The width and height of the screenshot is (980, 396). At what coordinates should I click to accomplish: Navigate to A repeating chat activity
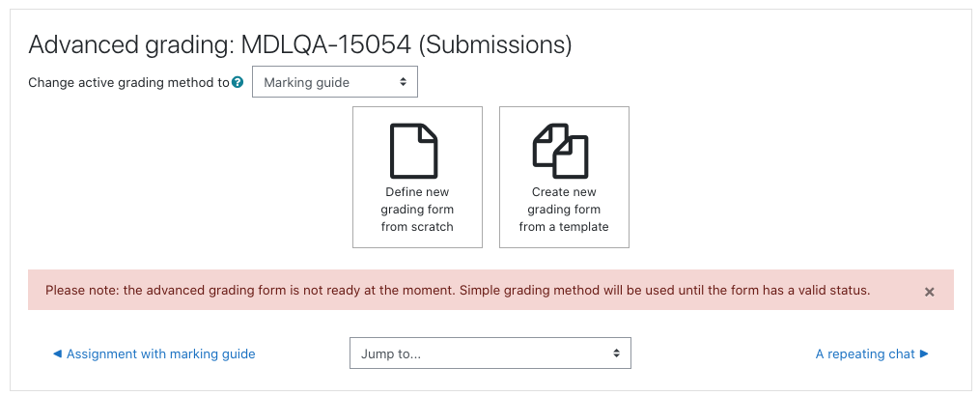click(x=865, y=354)
